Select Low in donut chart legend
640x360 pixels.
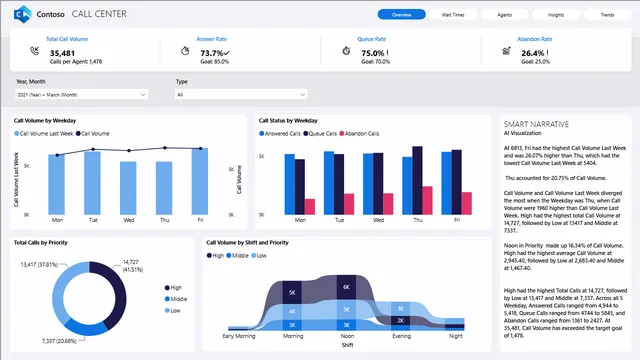(173, 311)
